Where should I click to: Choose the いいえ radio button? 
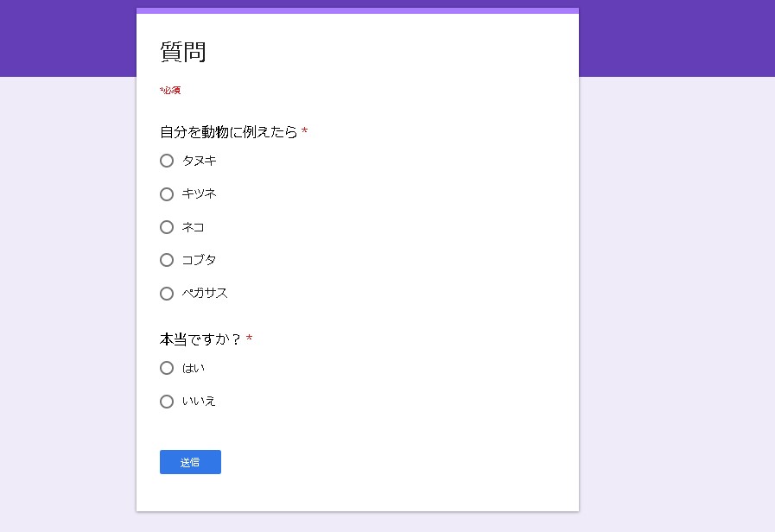coord(167,402)
